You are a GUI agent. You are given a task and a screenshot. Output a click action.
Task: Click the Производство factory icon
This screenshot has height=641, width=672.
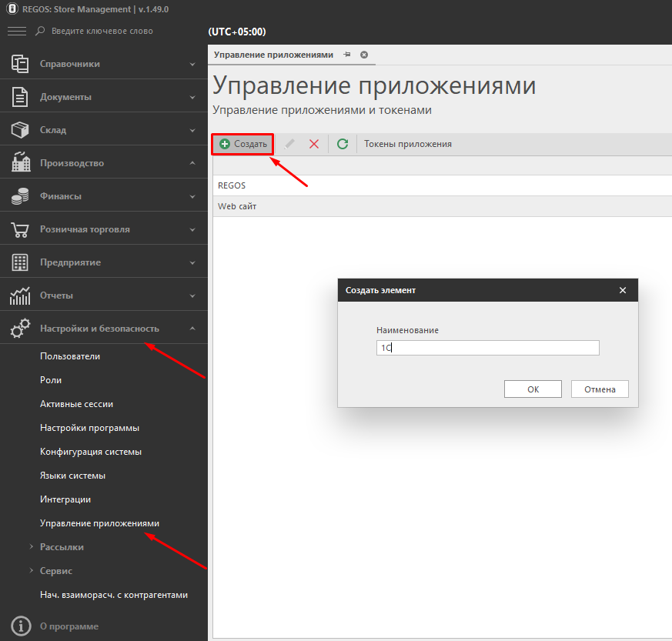pos(21,162)
